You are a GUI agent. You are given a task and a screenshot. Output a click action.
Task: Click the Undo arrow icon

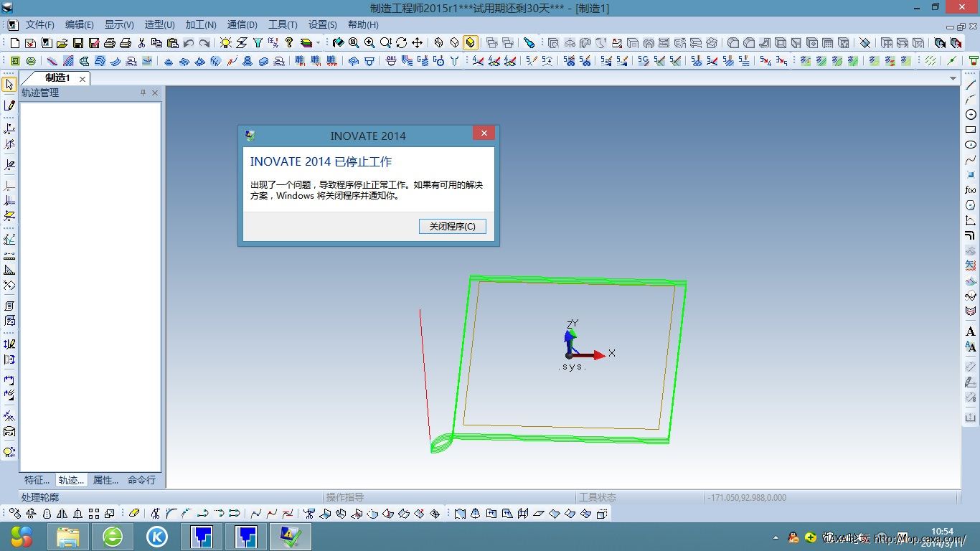[x=189, y=43]
